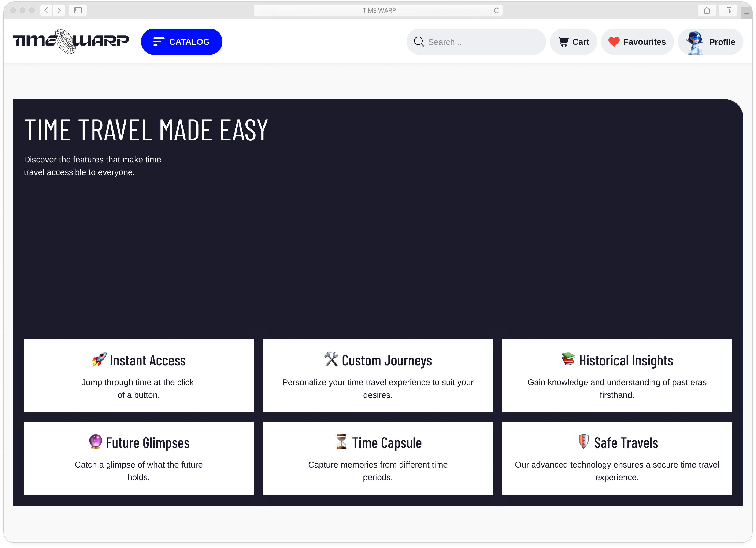Select the Instant Access feature card
This screenshot has width=756, height=548.
coord(139,376)
